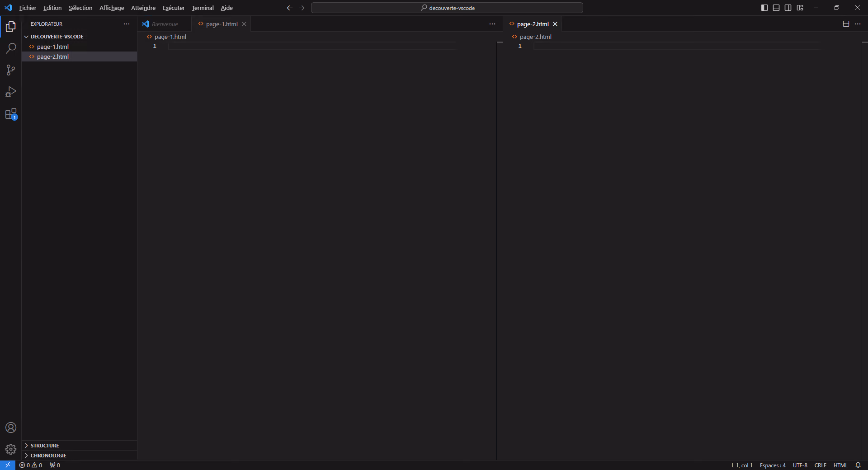
Task: Split the right editor group
Action: tap(846, 24)
